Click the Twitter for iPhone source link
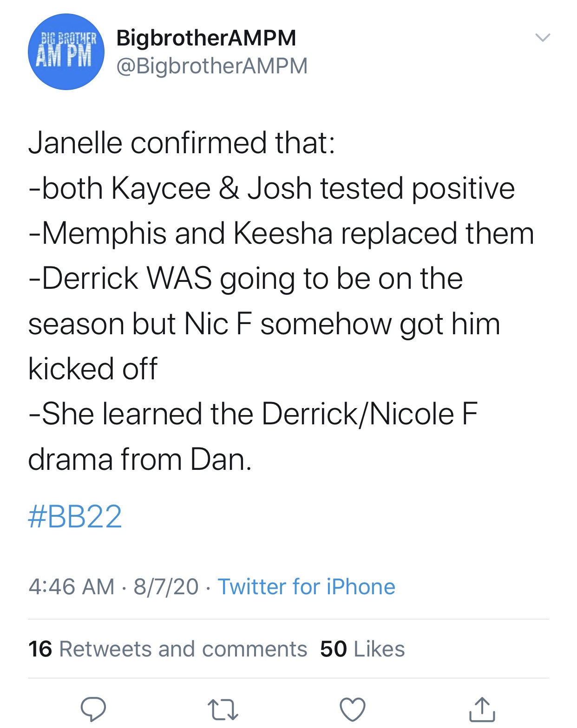 (307, 586)
